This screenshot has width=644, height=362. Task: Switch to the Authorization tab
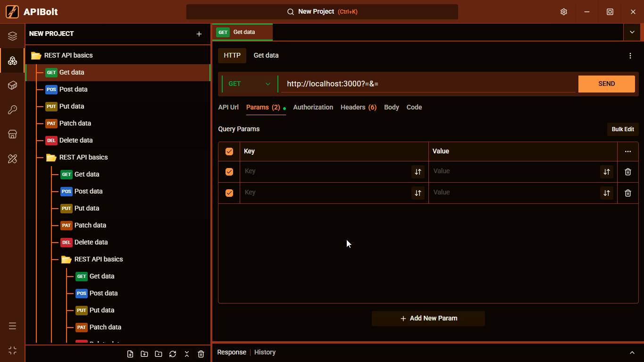313,107
